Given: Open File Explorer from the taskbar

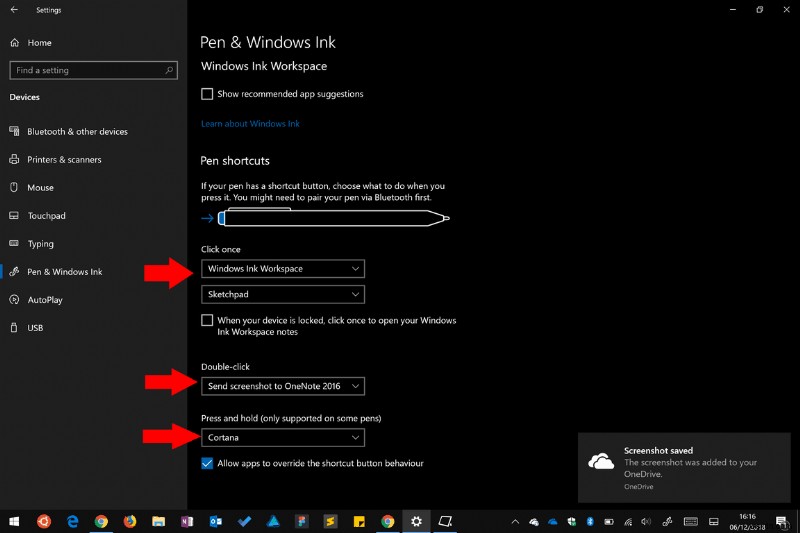Looking at the screenshot, I should [158, 521].
